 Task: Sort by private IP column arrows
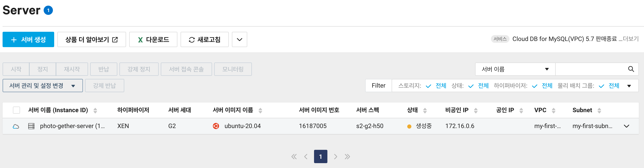(476, 110)
